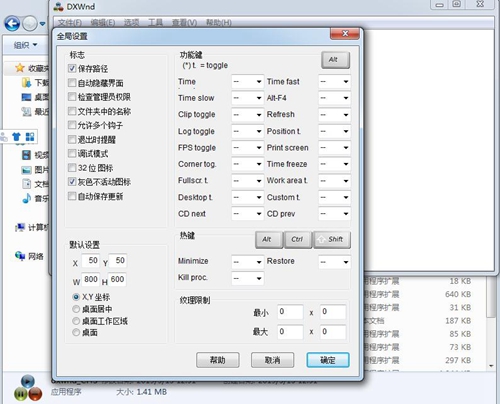Click the 帮助 button

coord(218,360)
